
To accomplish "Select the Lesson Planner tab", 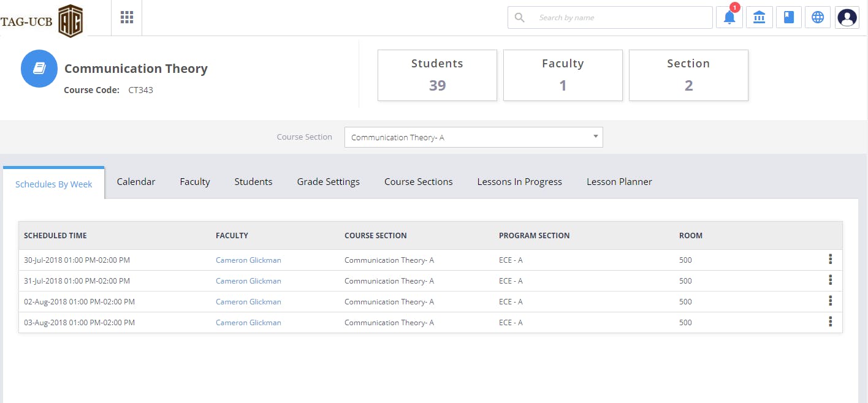I will (x=619, y=181).
